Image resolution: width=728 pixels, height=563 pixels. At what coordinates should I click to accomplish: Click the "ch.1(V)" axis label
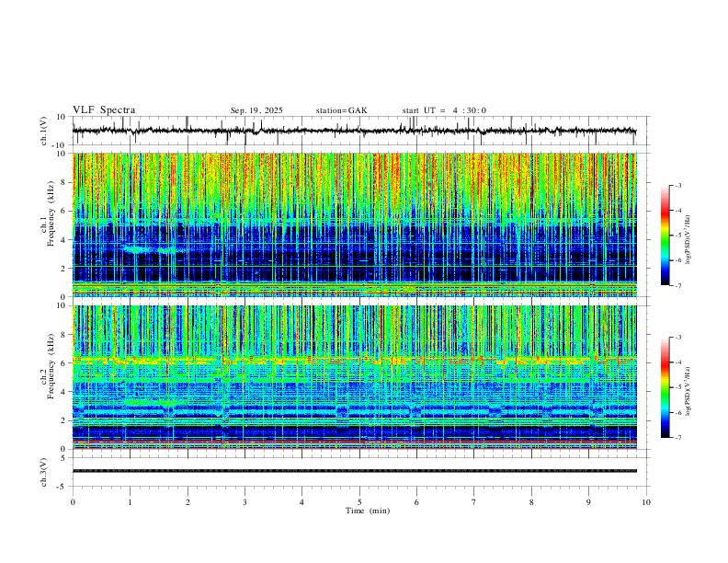(44, 131)
